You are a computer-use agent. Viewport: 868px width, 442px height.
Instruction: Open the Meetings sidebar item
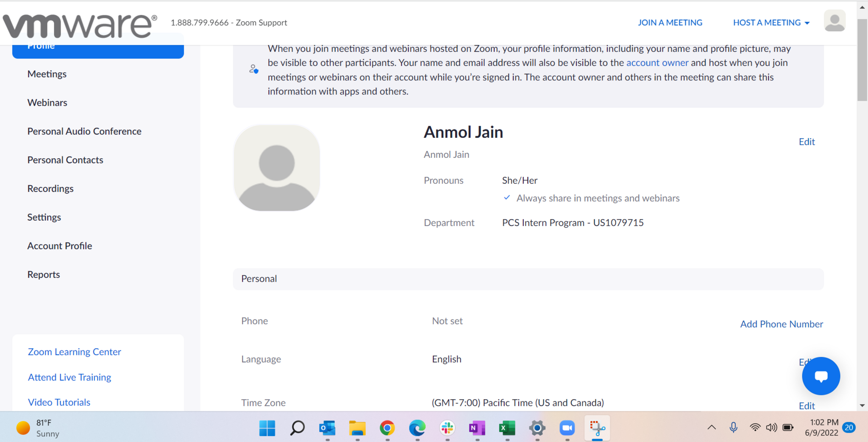pyautogui.click(x=47, y=74)
